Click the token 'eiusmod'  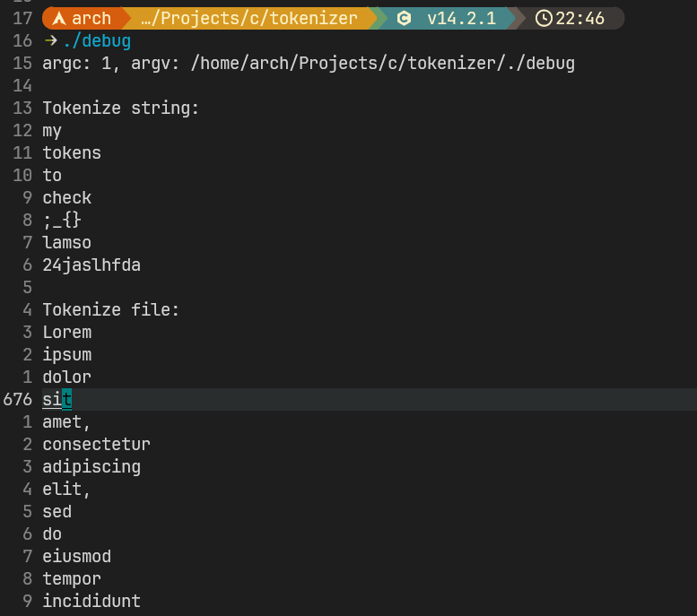coord(76,557)
